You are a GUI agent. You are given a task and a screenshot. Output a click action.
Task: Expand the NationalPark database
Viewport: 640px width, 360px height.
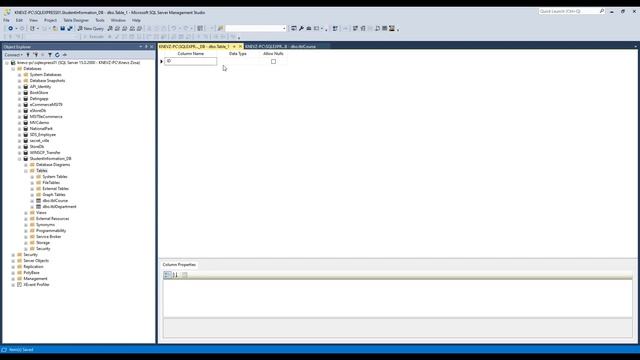pyautogui.click(x=20, y=129)
